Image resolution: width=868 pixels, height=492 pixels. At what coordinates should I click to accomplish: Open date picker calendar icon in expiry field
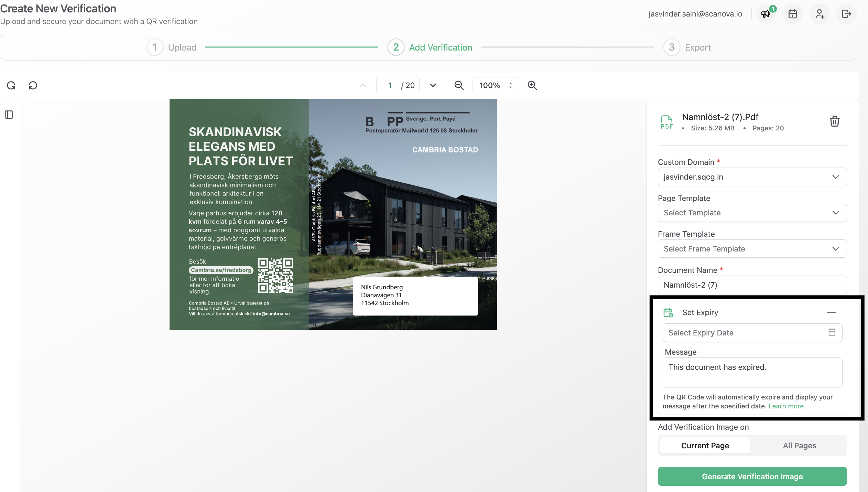click(x=832, y=332)
